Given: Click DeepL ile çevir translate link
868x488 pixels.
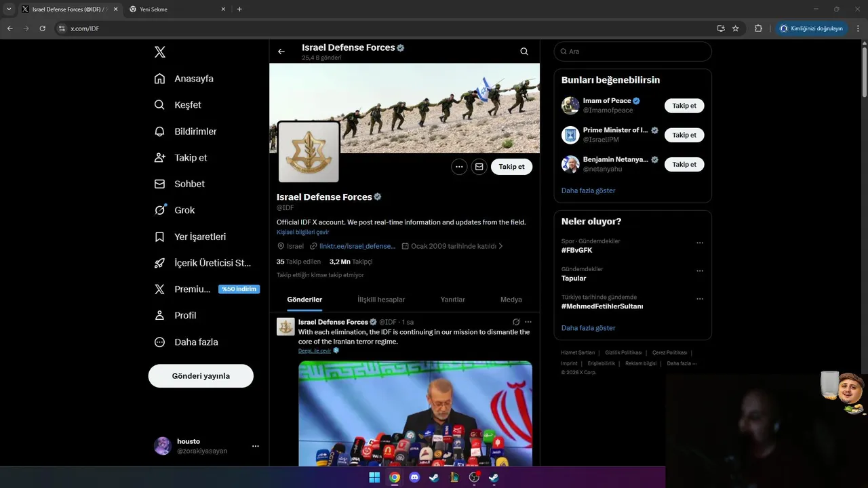Looking at the screenshot, I should 315,350.
